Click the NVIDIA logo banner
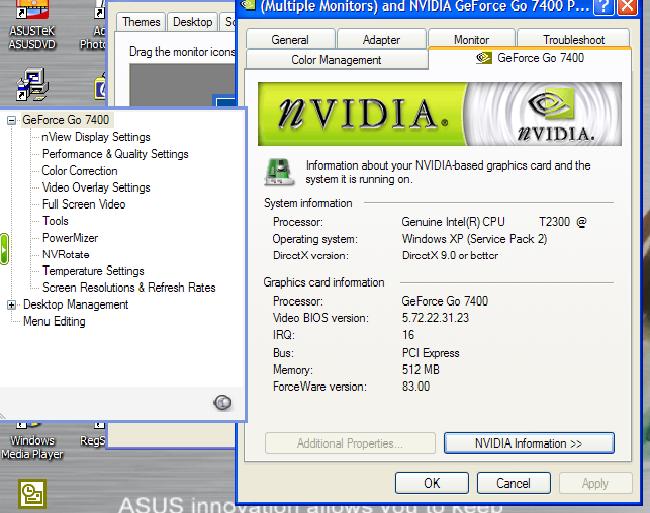This screenshot has height=513, width=650. point(440,114)
